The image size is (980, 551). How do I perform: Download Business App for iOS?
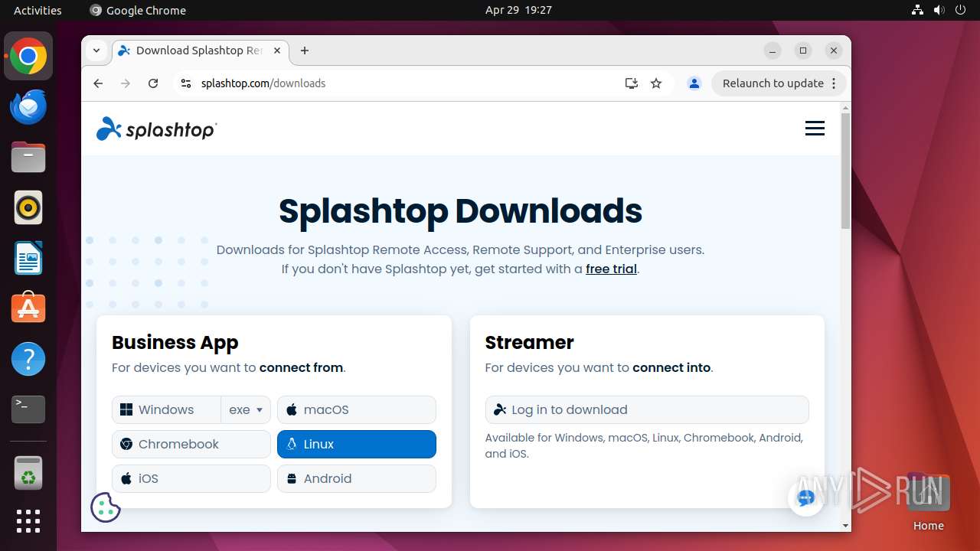click(191, 478)
